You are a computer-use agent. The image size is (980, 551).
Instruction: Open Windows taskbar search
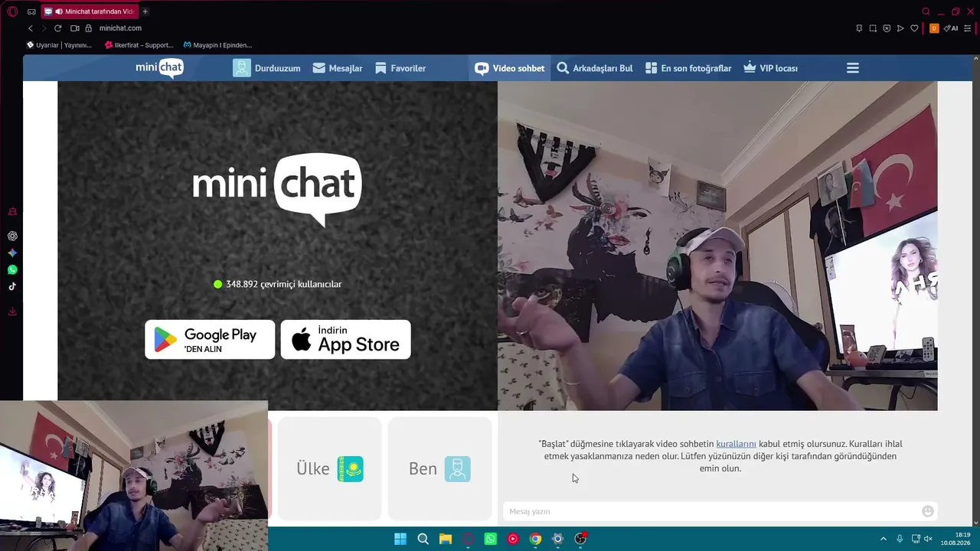[423, 539]
